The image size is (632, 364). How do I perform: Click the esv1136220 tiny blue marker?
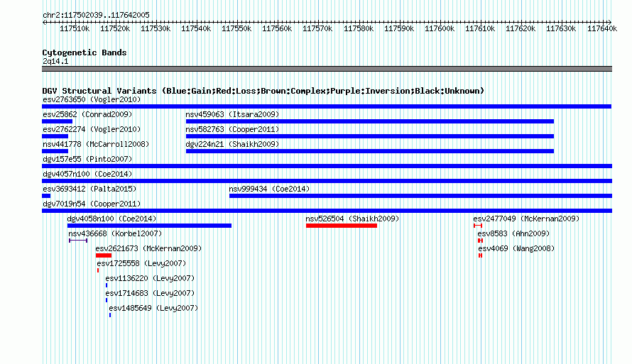(107, 285)
